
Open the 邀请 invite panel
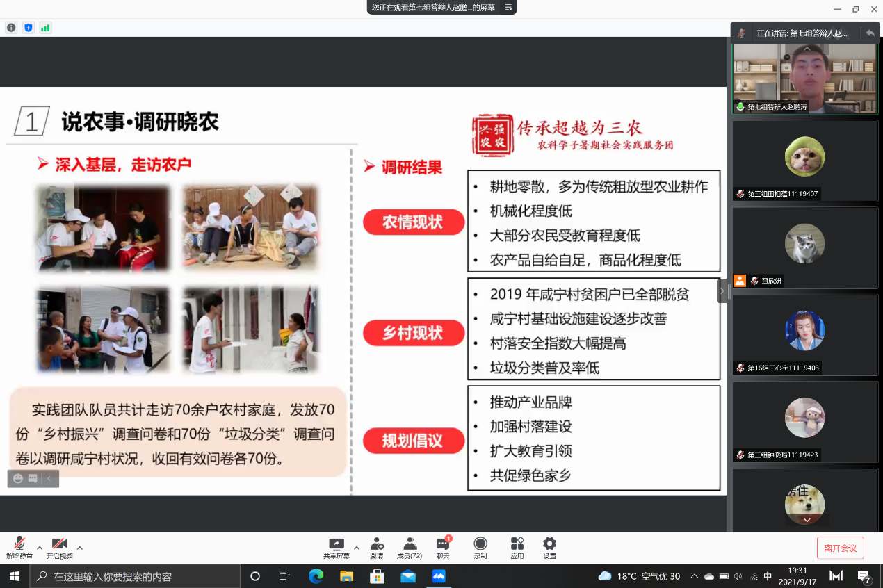point(377,548)
